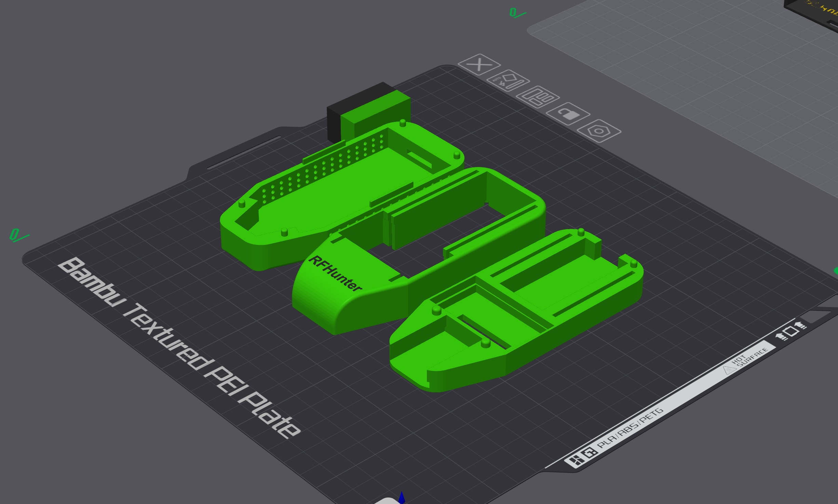
Task: Click the green dot at right edge
Action: [836, 271]
